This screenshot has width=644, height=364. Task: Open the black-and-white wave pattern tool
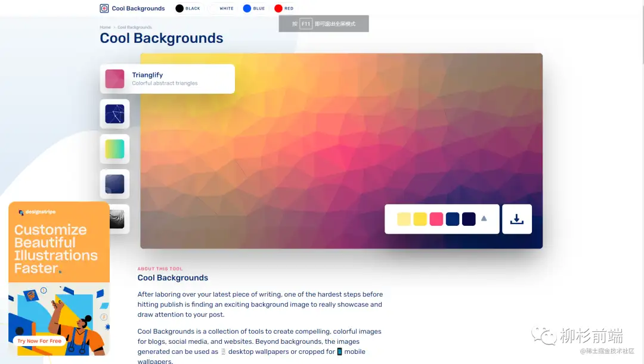click(x=117, y=219)
